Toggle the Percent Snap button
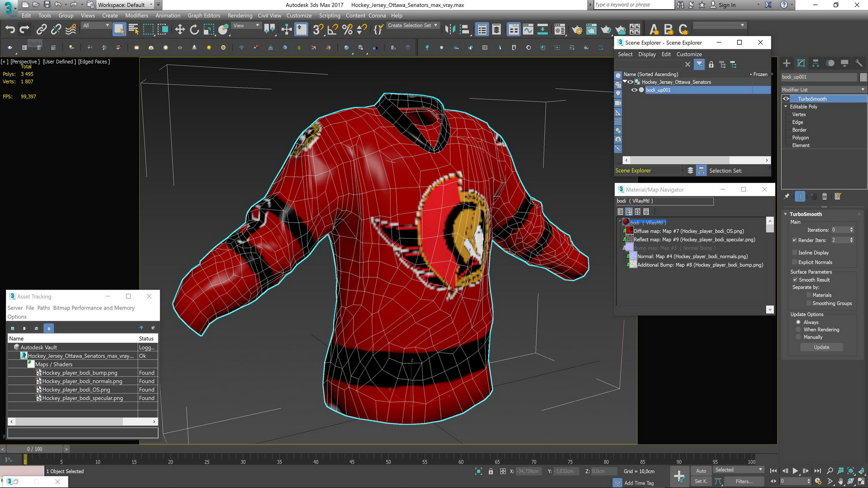This screenshot has height=488, width=868. coord(347,30)
